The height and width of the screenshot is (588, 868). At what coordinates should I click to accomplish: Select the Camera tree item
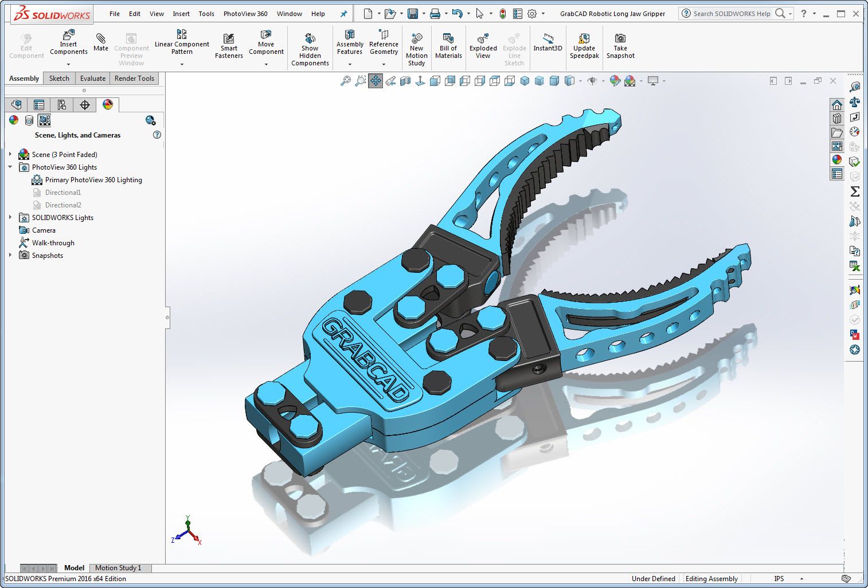point(37,230)
